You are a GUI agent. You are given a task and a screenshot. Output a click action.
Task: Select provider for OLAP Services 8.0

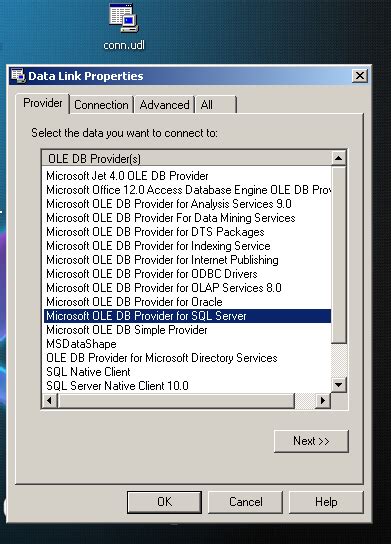(x=187, y=288)
